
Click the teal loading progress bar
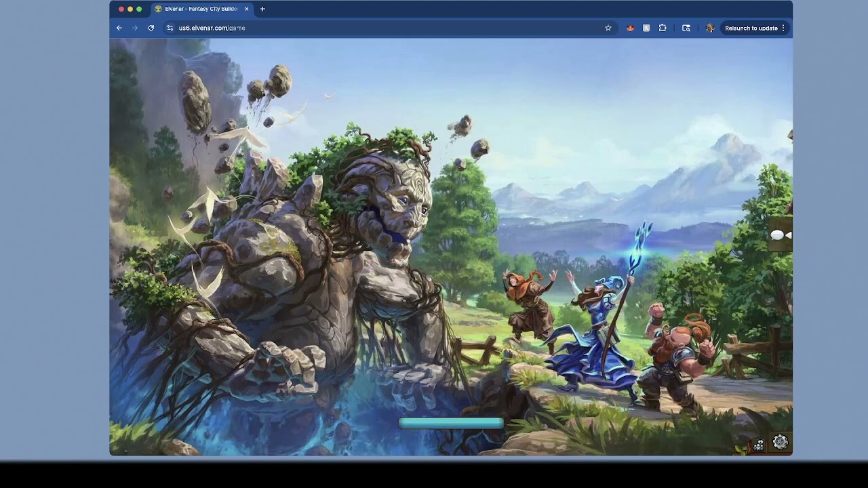[451, 423]
